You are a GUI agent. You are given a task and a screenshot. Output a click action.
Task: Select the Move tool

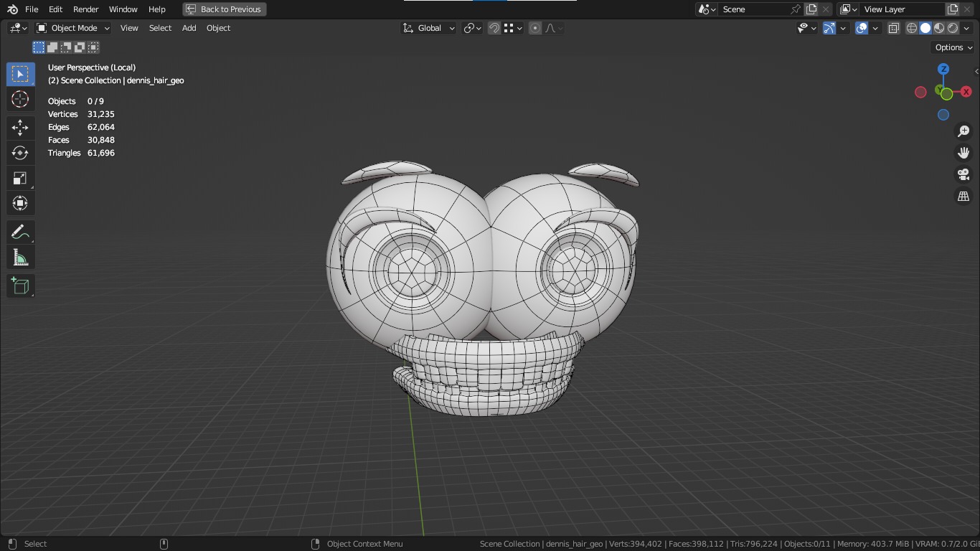20,128
